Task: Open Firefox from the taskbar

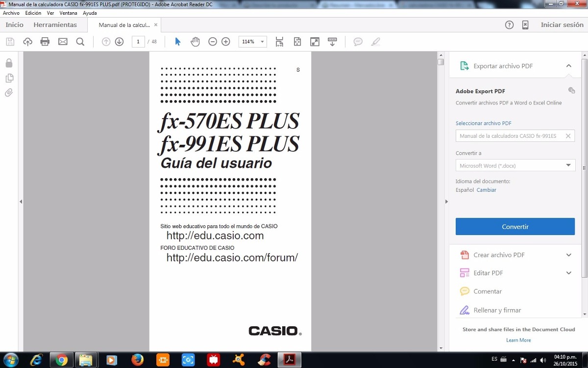Action: click(x=138, y=360)
